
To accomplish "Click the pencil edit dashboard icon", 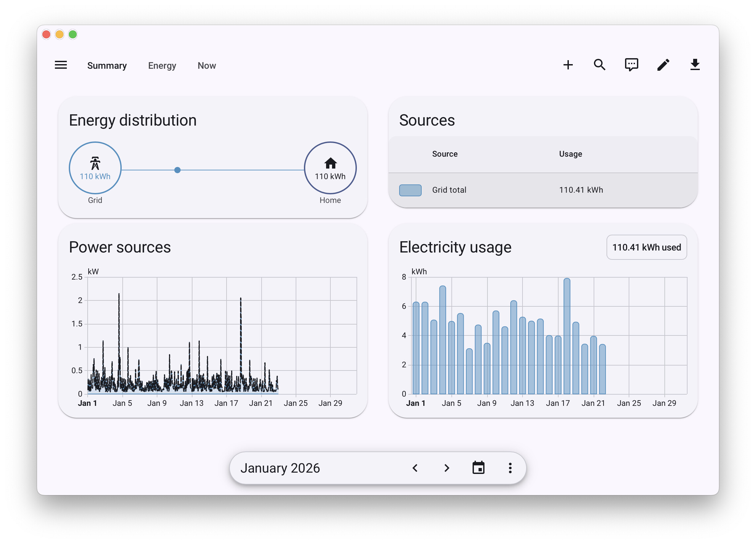I will click(663, 65).
